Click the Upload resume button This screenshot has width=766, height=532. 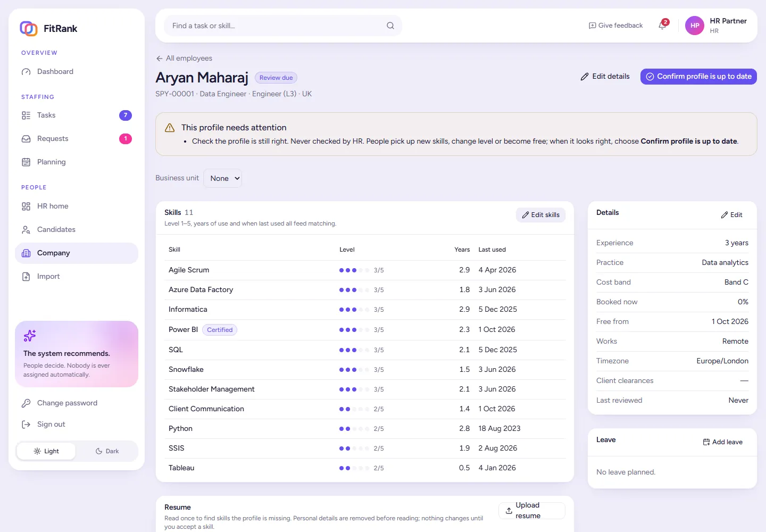(x=532, y=511)
